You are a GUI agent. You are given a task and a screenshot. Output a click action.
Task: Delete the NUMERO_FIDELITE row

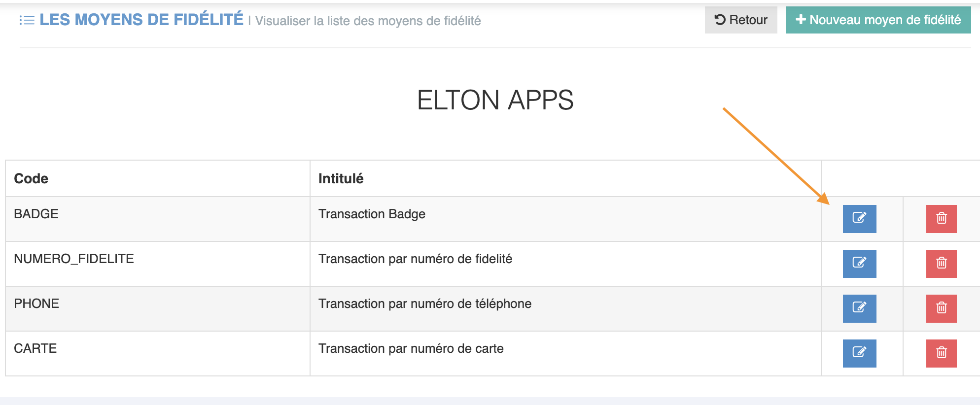coord(941,263)
